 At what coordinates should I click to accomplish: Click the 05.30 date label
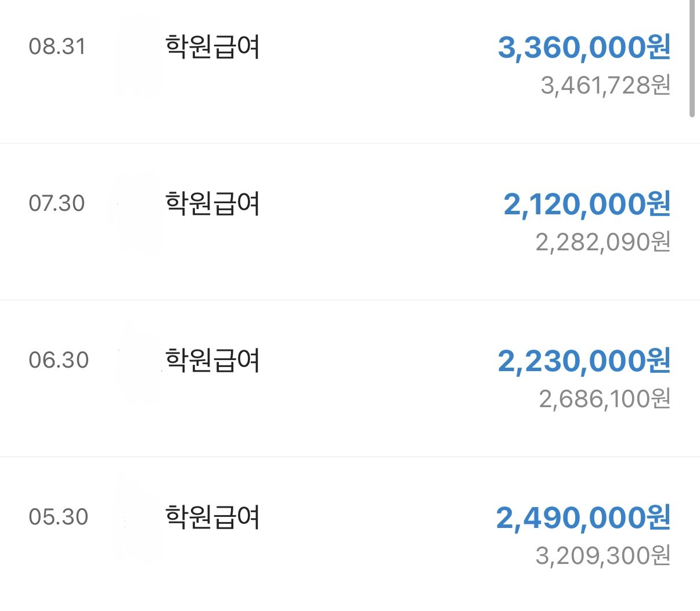coord(59,517)
